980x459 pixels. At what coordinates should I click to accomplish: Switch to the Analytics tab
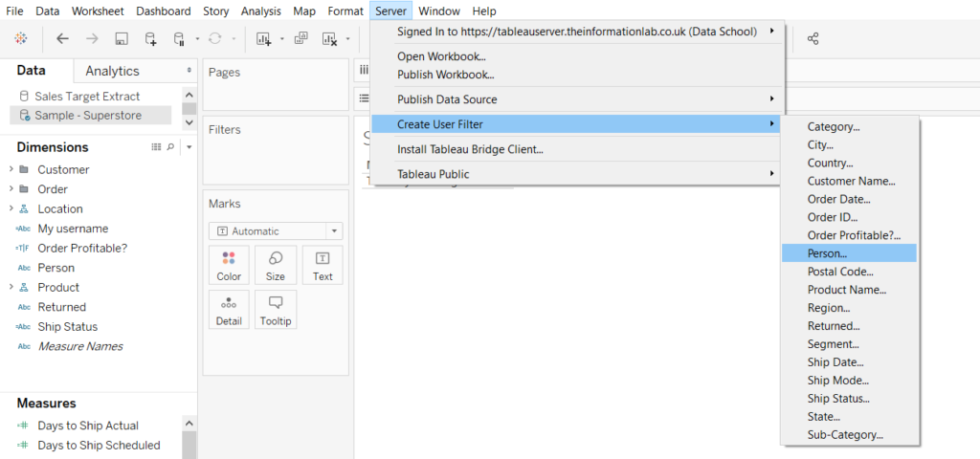(x=112, y=71)
